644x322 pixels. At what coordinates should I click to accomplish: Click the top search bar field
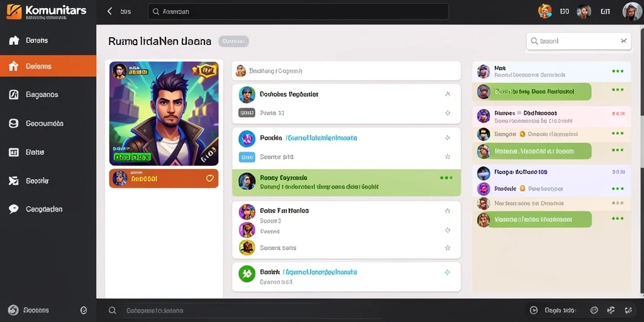[298, 11]
